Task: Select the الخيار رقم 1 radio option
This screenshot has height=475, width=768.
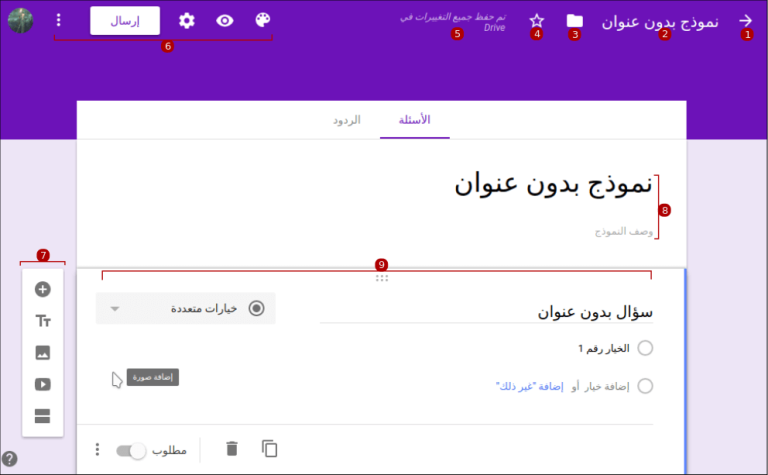Action: [644, 348]
